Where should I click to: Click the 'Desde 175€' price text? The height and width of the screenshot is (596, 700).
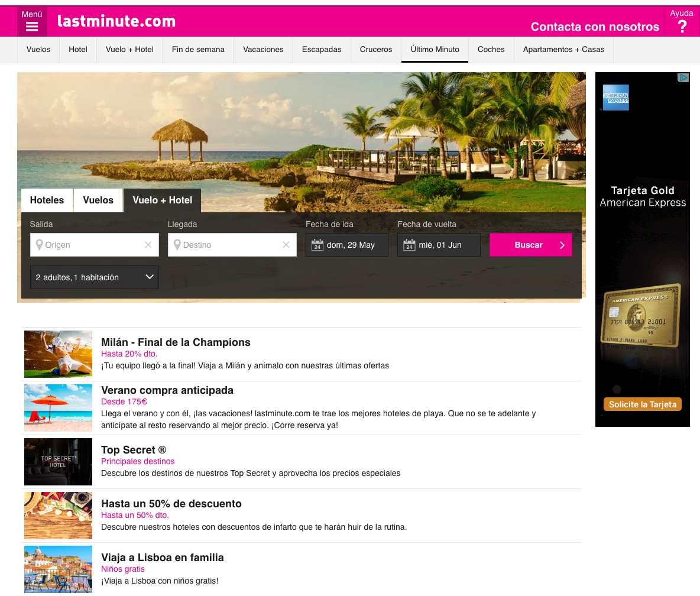click(x=124, y=402)
